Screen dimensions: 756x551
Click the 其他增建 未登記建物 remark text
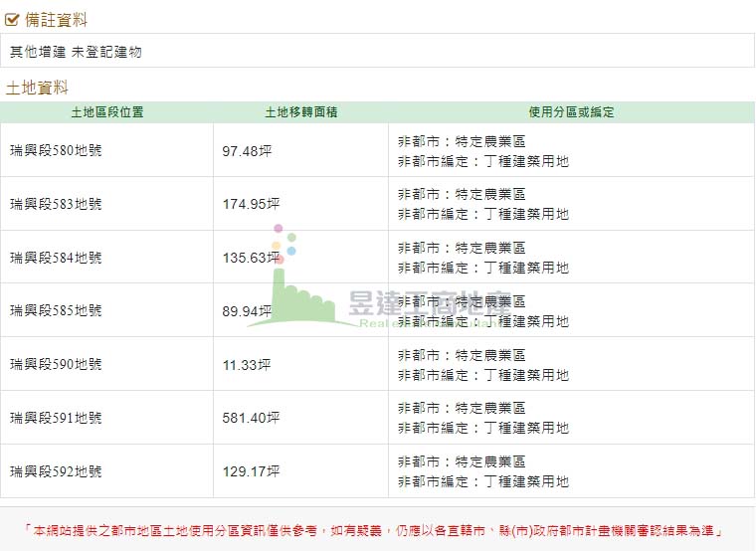[x=76, y=52]
